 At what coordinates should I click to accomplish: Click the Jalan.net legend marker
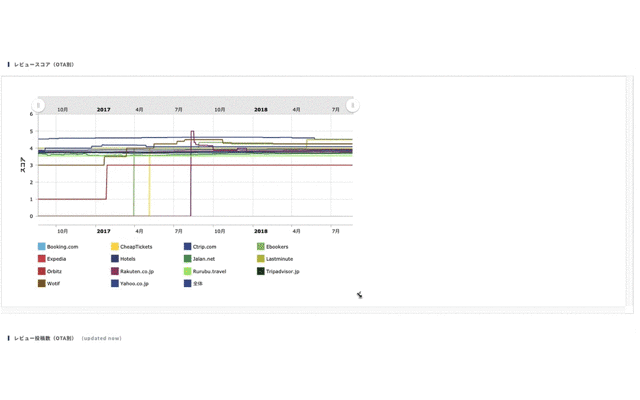click(x=188, y=259)
